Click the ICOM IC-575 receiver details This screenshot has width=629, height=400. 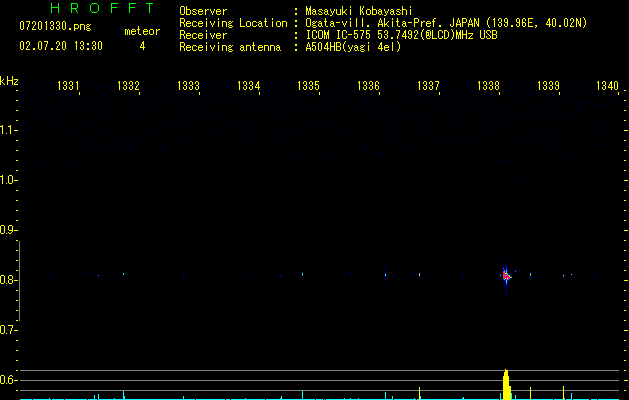(x=402, y=35)
